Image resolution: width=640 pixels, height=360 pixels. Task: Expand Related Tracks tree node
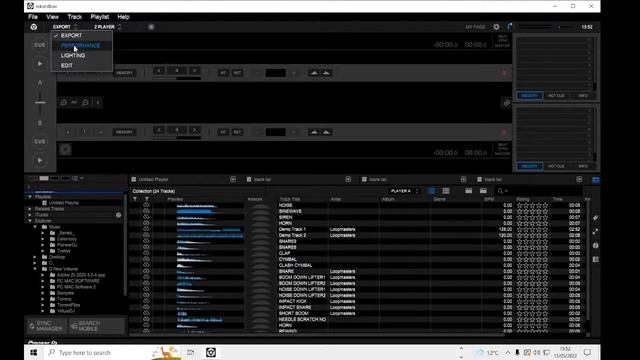point(30,209)
